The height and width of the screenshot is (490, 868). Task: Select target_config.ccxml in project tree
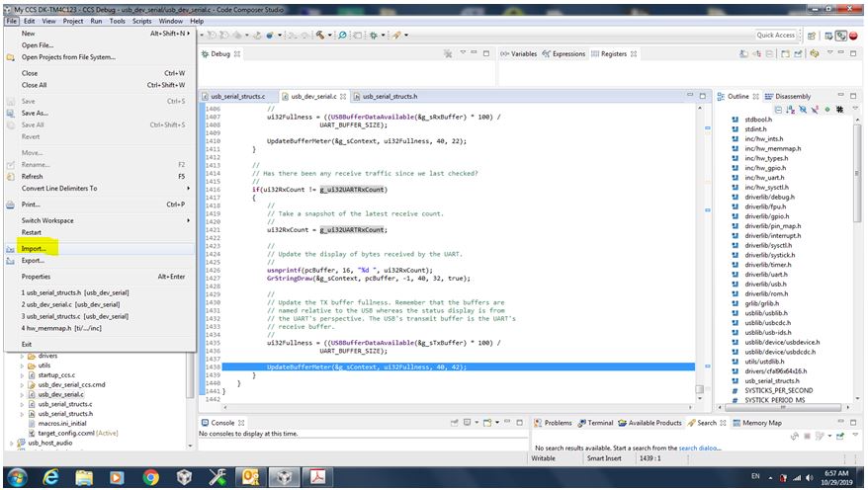72,433
